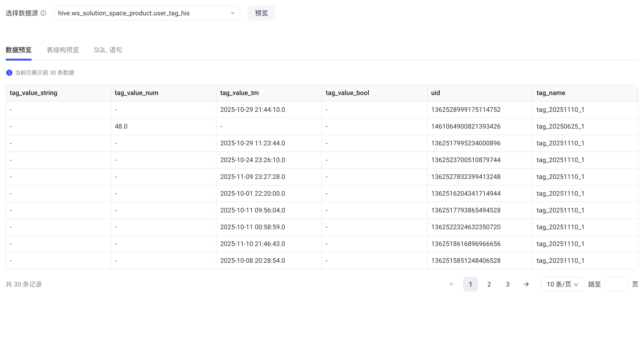Click the blue info icon before 当前仅展示前 30 条数据

(9, 73)
